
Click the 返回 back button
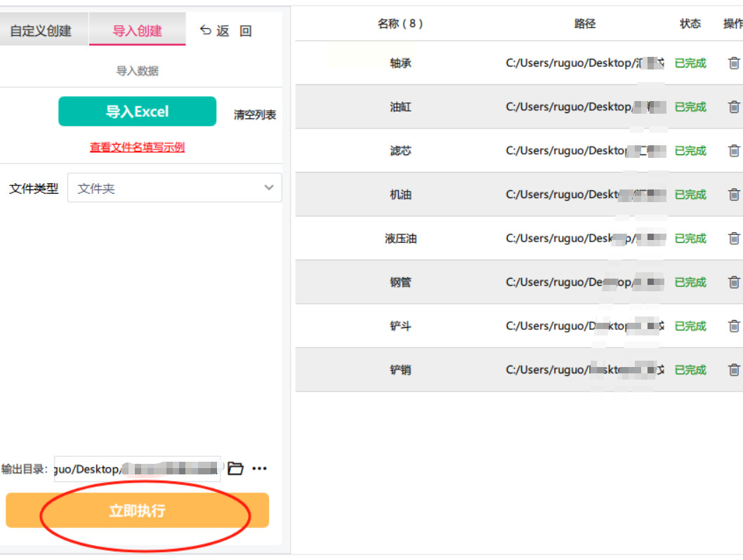(225, 31)
